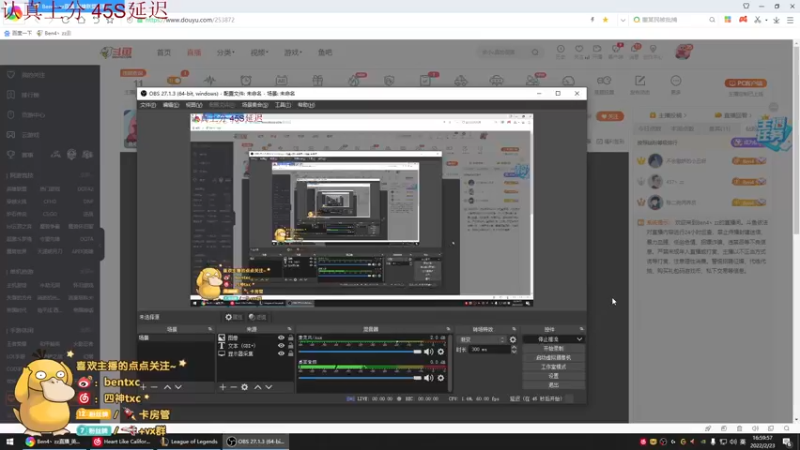This screenshot has width=800, height=450.
Task: Open source properties gear in OBS
Action: pos(234,317)
